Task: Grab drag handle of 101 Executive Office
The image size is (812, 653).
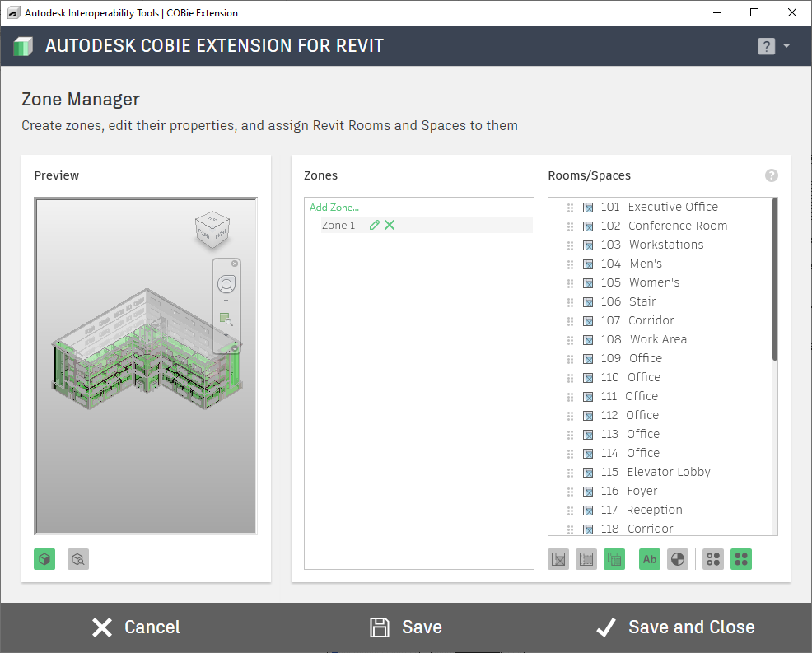Action: (x=570, y=208)
